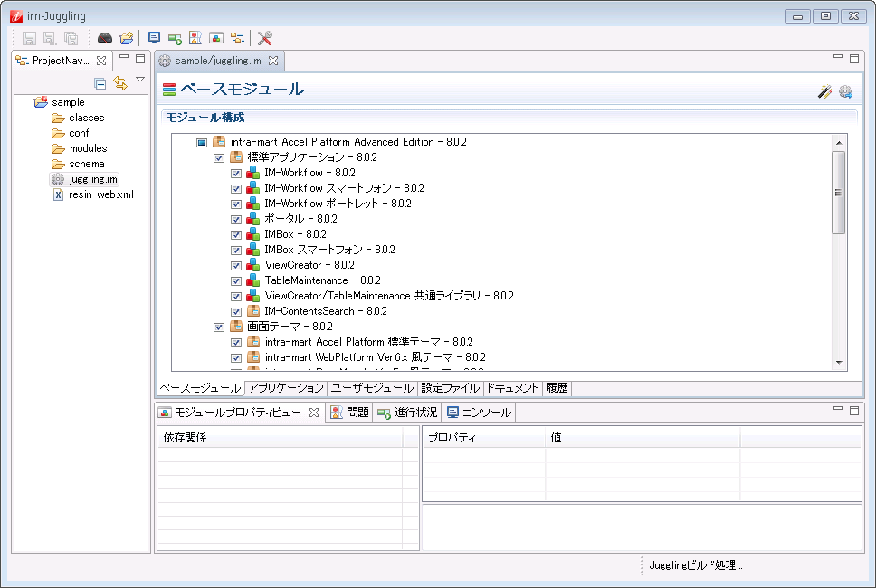The height and width of the screenshot is (588, 876).
Task: Click Jugglingビルド処理 status text
Action: click(x=696, y=565)
